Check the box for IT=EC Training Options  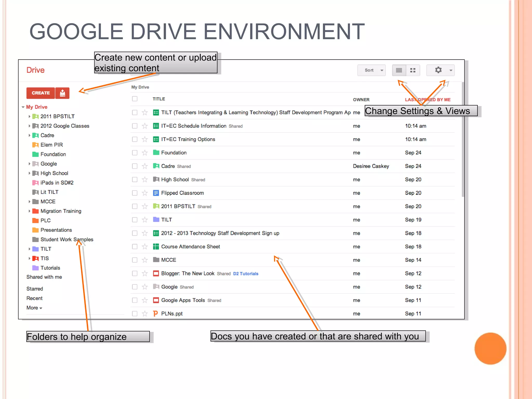135,139
